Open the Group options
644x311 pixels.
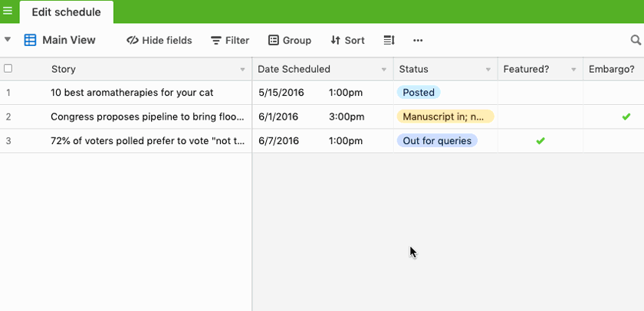pos(290,41)
